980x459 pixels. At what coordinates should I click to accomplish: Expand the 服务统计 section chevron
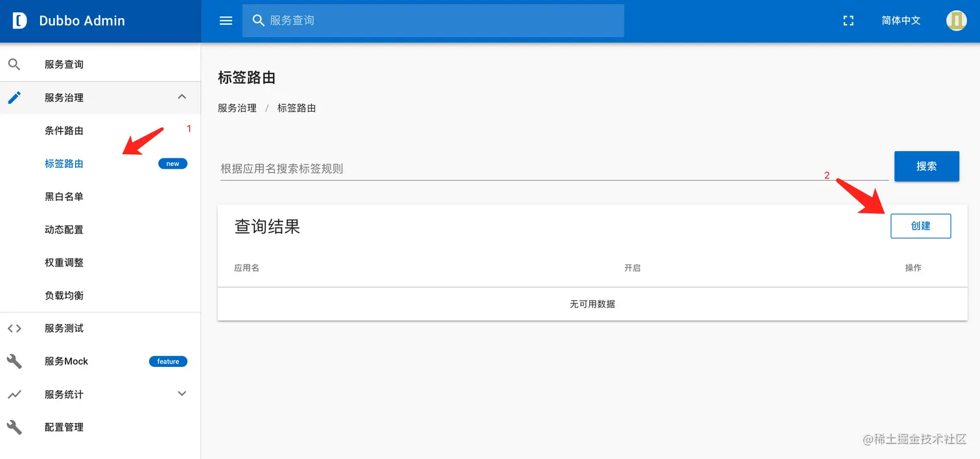(x=182, y=394)
